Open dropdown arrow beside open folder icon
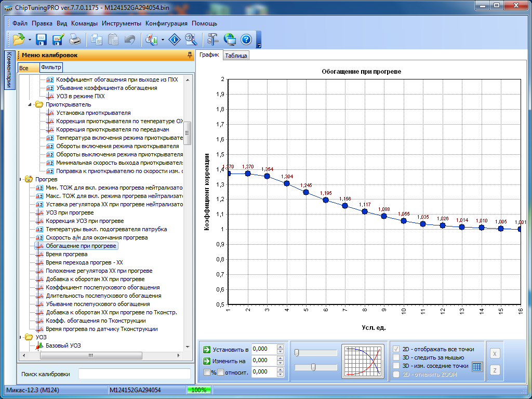 [30, 39]
